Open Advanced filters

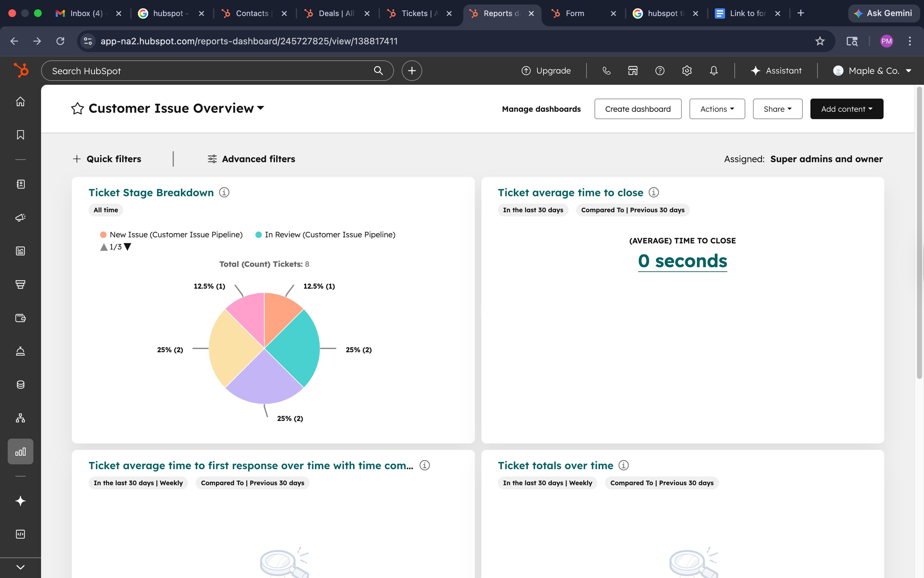[x=251, y=159]
